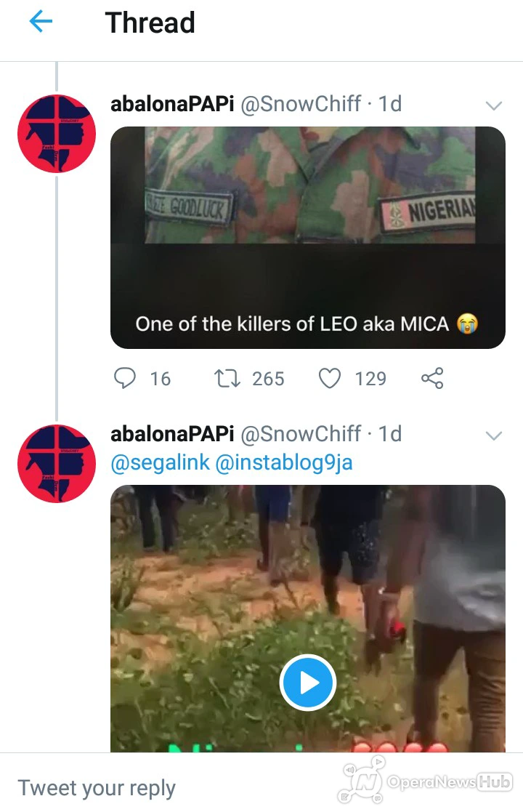Screen dimensions: 523x812
Task: View the 129 likes count
Action: tap(370, 379)
